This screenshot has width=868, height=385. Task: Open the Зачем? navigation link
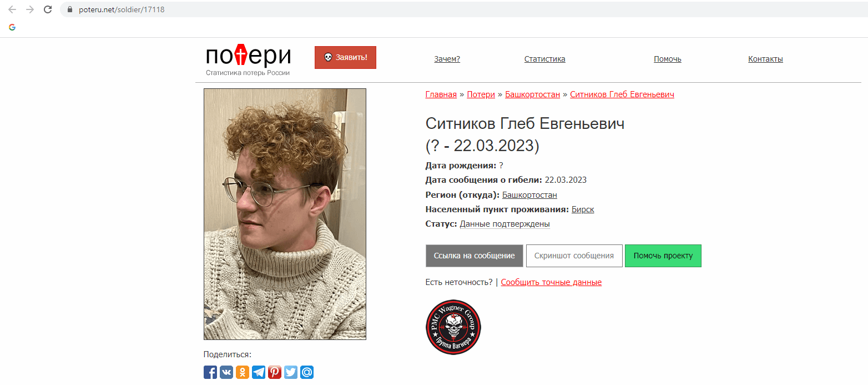(447, 59)
